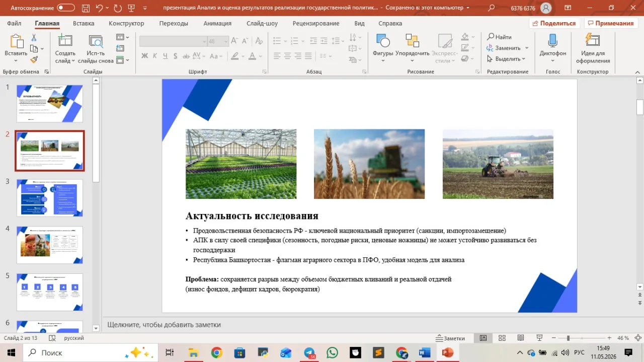
Task: Expand the Select (Выделить) dropdown
Action: click(x=507, y=59)
